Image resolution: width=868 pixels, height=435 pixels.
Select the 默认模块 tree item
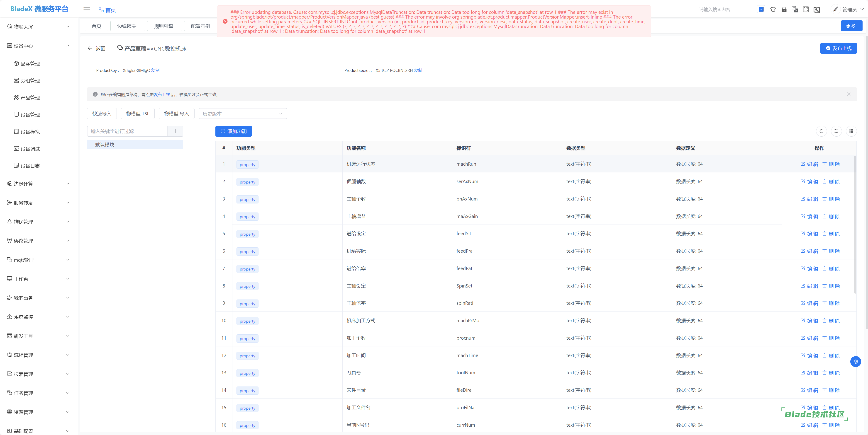click(135, 145)
